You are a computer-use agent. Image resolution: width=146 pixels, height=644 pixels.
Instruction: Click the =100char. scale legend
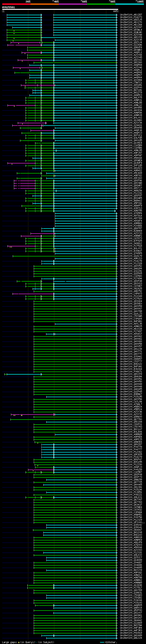[x=109, y=642]
